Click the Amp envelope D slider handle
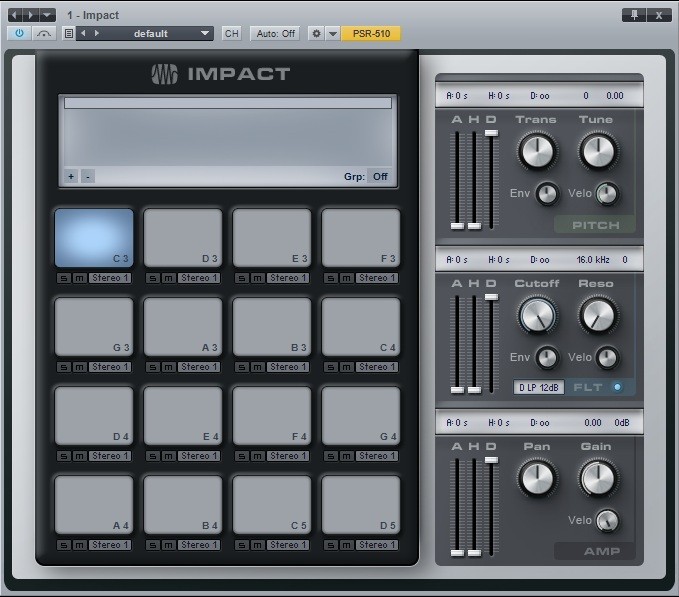Image resolution: width=679 pixels, height=597 pixels. tap(491, 460)
